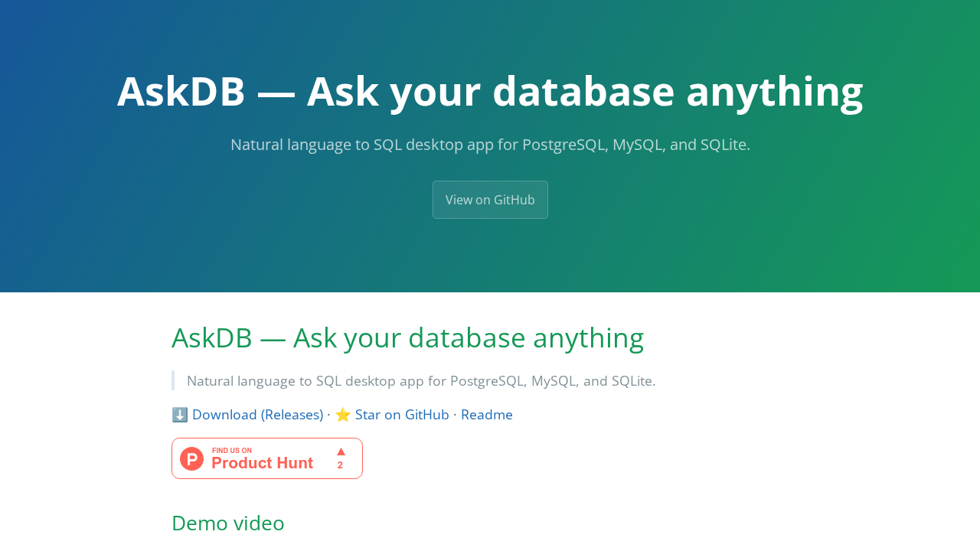Screen dimensions: 980x551
Task: Click the "Demo video" section heading
Action: [227, 521]
